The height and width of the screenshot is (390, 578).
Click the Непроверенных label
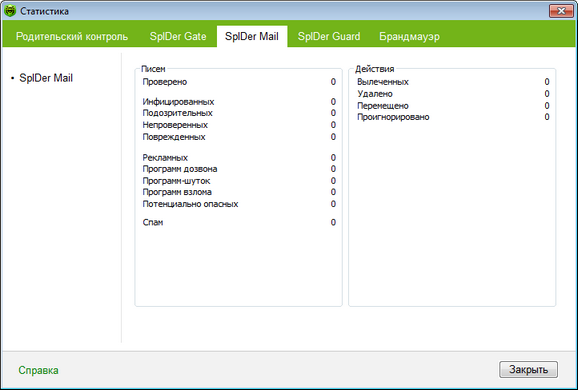(x=175, y=125)
